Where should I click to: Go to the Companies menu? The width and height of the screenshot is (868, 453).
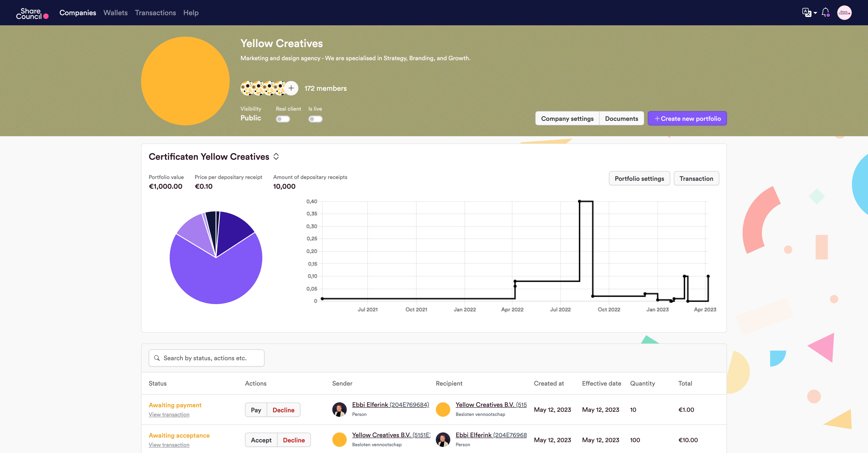pyautogui.click(x=78, y=13)
